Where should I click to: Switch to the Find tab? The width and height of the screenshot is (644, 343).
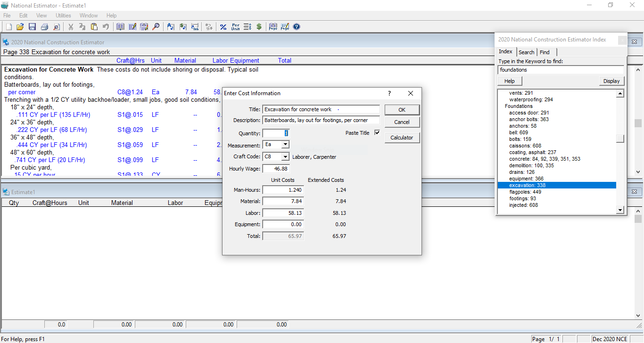tap(545, 52)
